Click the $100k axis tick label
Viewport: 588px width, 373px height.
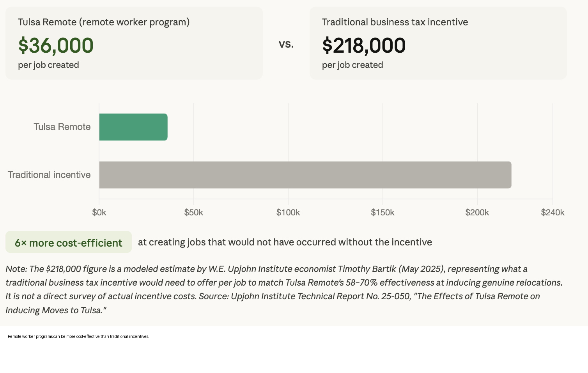pos(288,213)
